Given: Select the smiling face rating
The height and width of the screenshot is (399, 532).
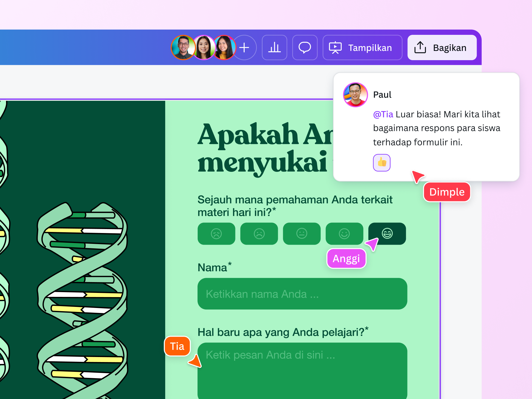Looking at the screenshot, I should [344, 234].
